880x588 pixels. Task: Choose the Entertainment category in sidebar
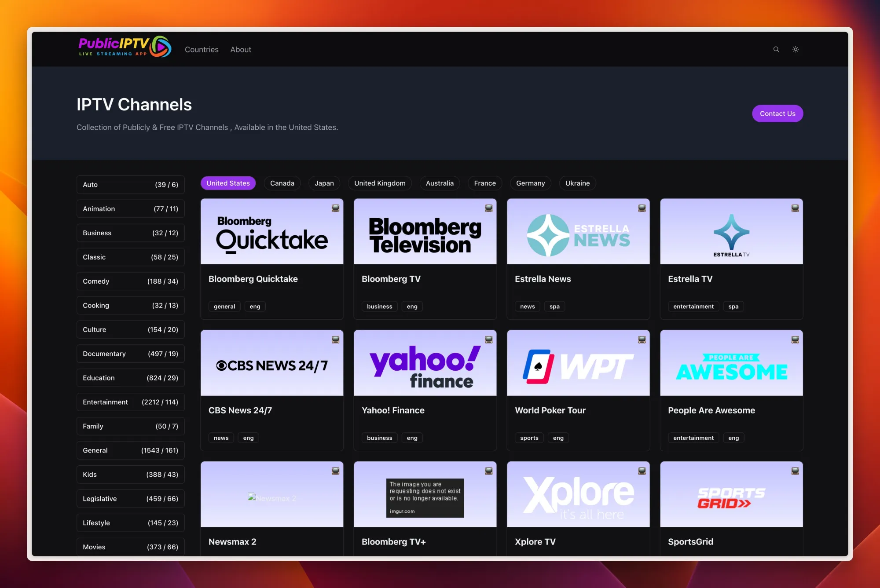[130, 402]
